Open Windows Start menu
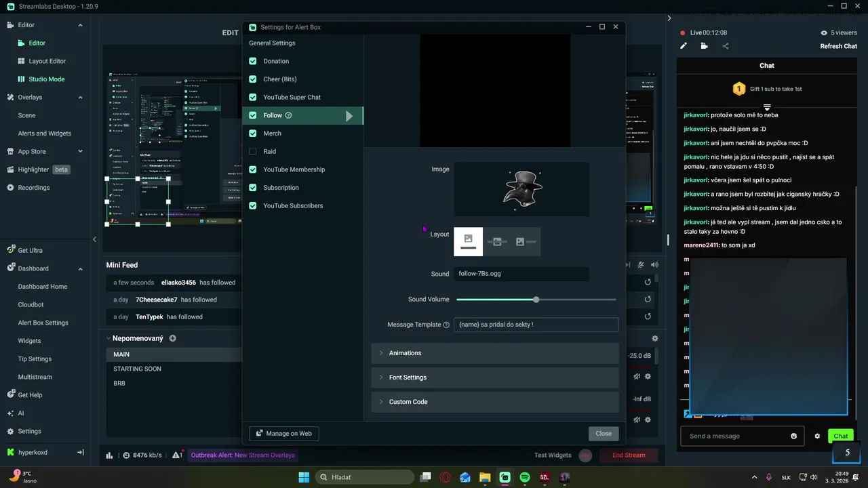This screenshot has width=868, height=488. 304,477
